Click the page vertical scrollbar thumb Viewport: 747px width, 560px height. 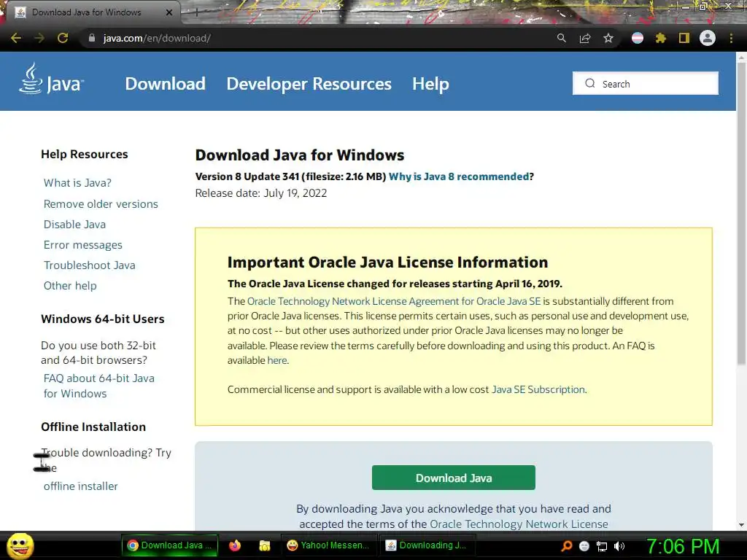point(741,214)
